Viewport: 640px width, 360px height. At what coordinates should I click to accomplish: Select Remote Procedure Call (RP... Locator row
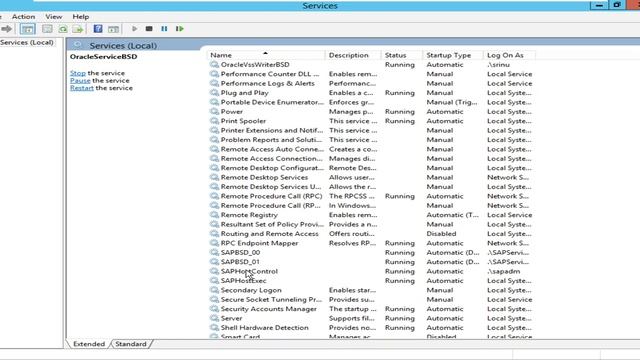(x=371, y=205)
